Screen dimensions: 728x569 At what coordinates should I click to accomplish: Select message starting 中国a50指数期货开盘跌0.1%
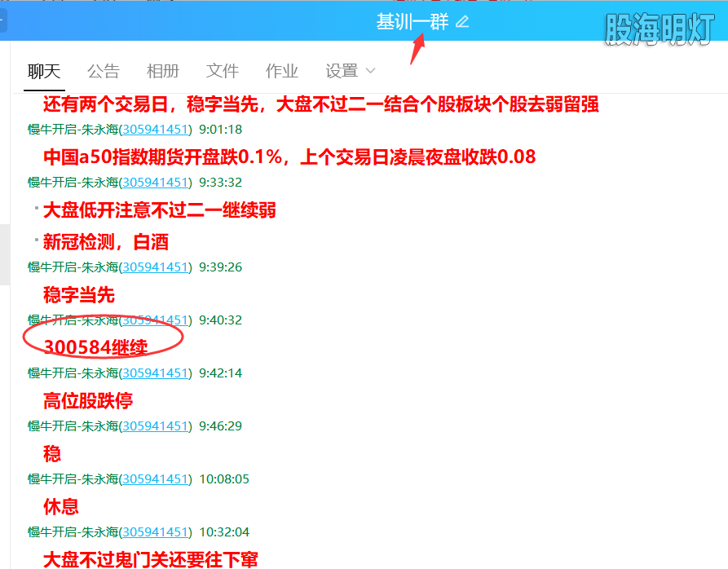coord(289,157)
